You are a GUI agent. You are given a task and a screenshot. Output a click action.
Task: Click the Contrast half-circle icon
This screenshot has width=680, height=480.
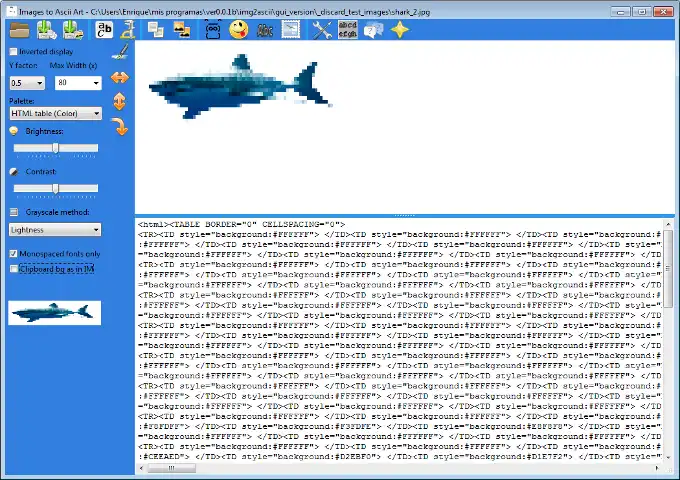coord(14,172)
